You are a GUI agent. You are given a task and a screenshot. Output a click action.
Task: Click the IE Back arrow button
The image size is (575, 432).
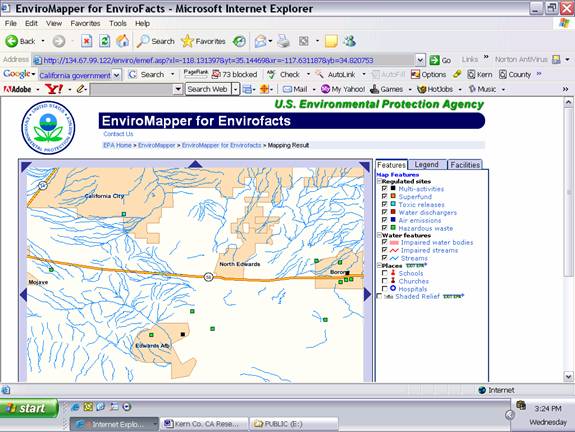(11, 41)
